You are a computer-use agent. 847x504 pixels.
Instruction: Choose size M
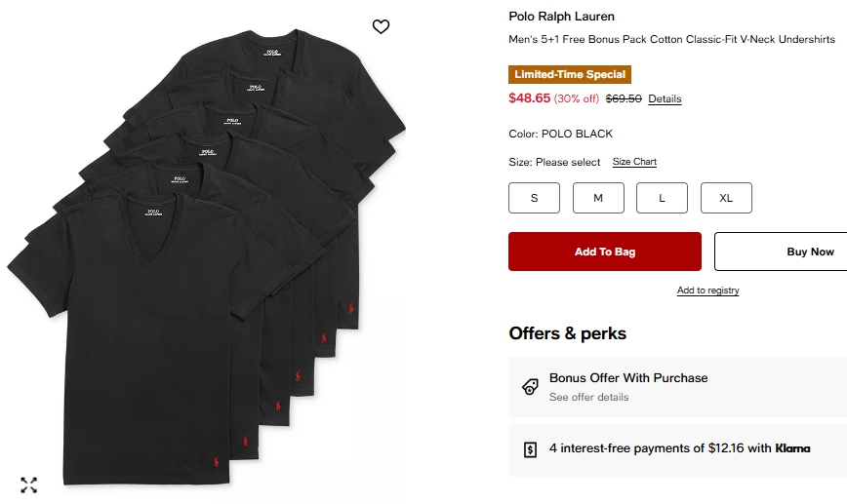598,198
